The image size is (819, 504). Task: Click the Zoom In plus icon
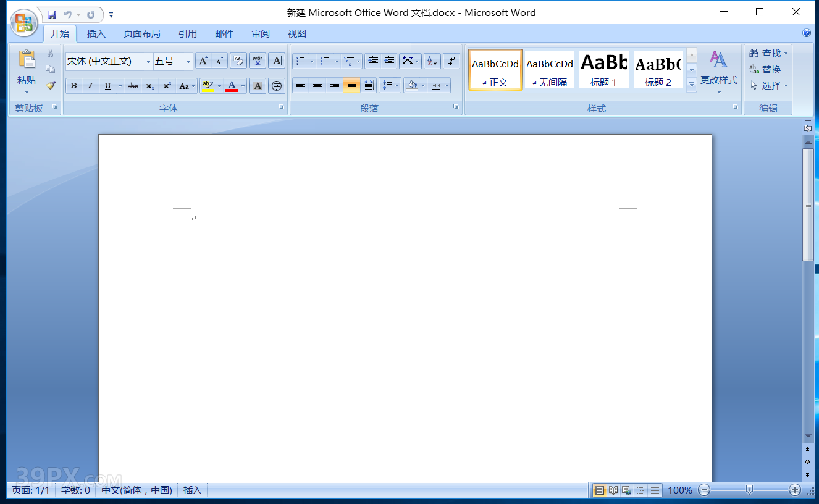pos(795,490)
